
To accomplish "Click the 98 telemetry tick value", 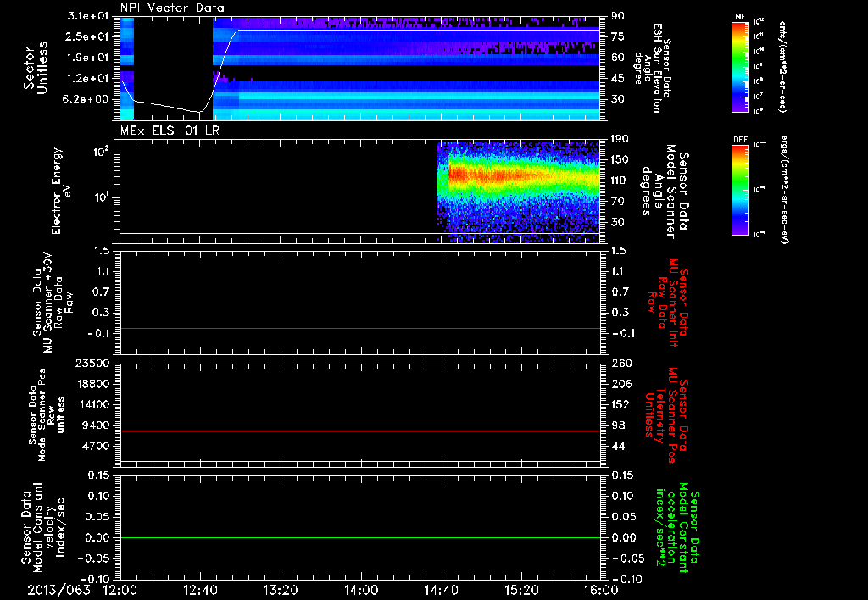I will (x=617, y=425).
